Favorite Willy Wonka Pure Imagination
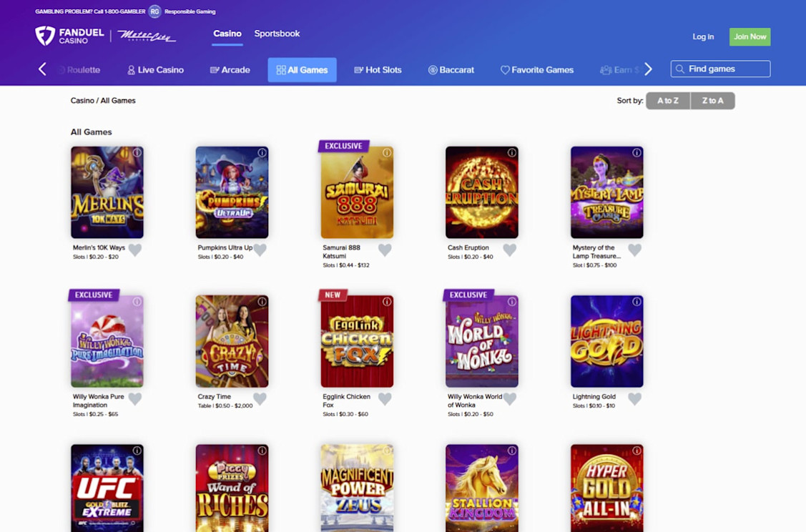Image resolution: width=806 pixels, height=532 pixels. (134, 399)
